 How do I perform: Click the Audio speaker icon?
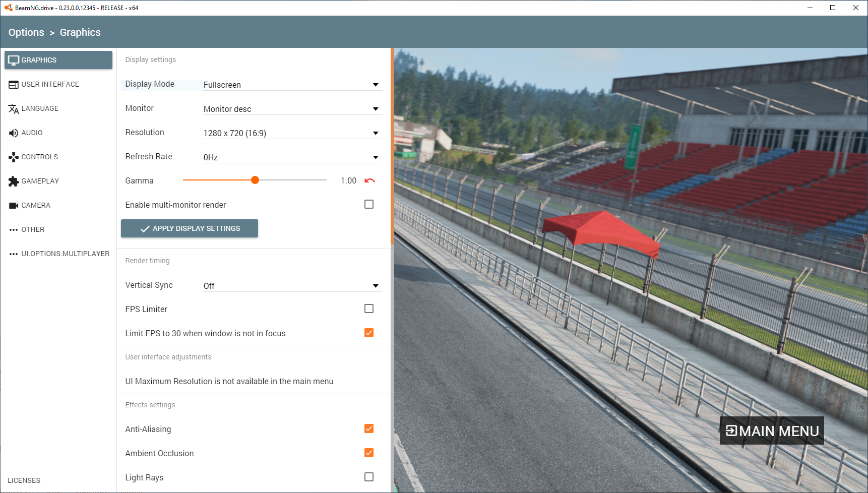coord(14,133)
